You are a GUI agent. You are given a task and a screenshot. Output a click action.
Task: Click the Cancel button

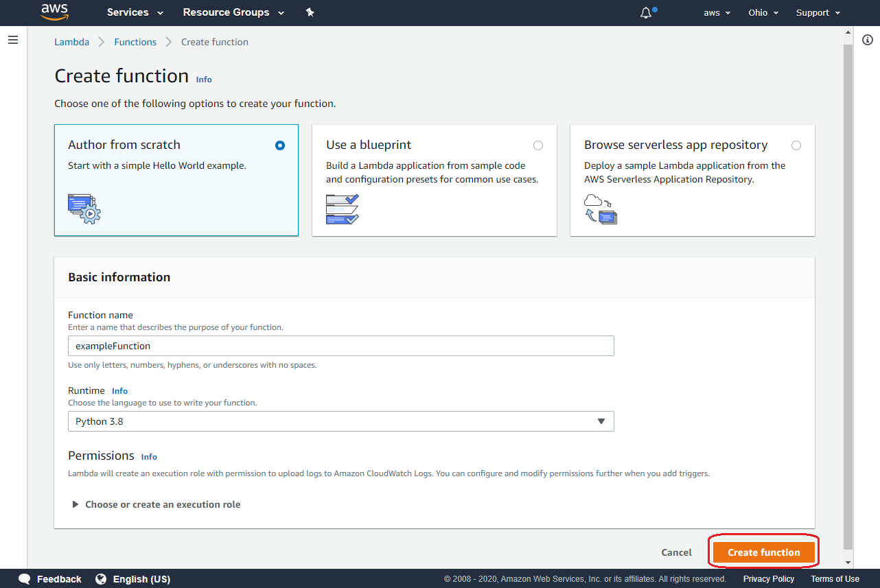676,552
